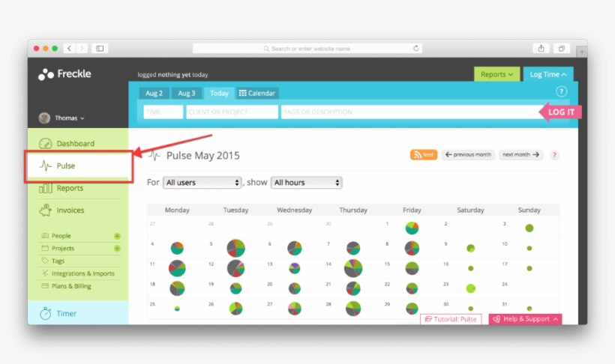Screen dimensions: 615x364
Task: Open Integrations & Imports
Action: [82, 273]
